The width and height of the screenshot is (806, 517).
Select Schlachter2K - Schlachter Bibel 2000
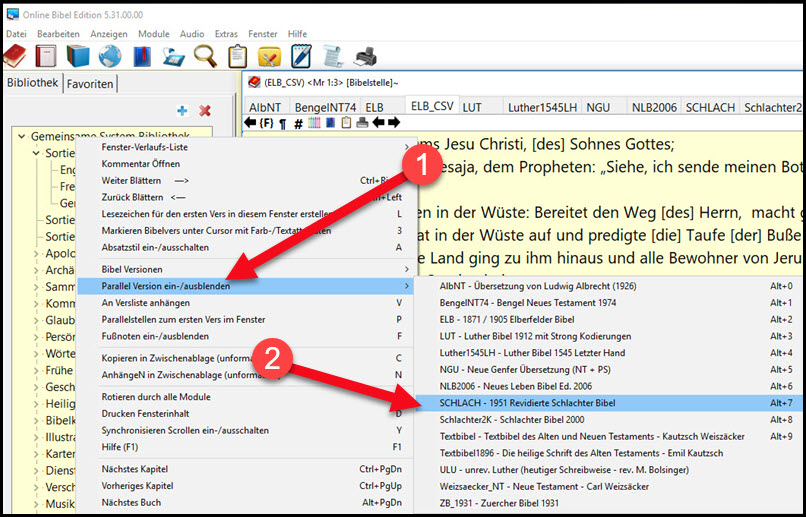point(609,420)
